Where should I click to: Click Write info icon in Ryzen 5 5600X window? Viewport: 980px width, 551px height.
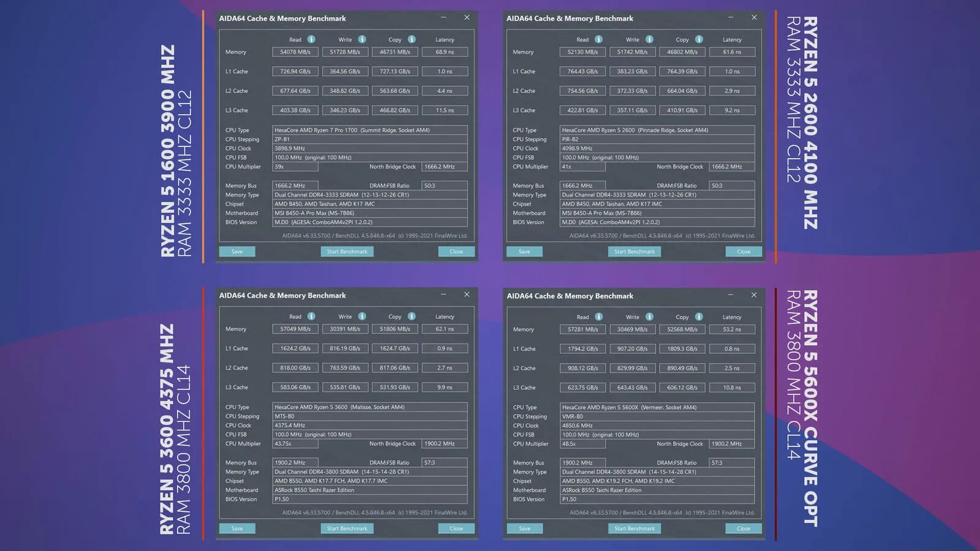click(x=649, y=317)
